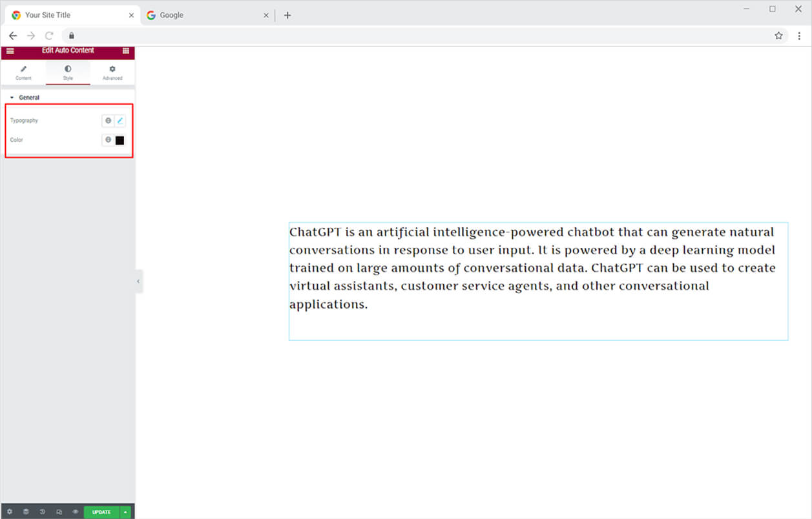The height and width of the screenshot is (519, 812).
Task: Open the widgets grid panel
Action: (x=125, y=51)
